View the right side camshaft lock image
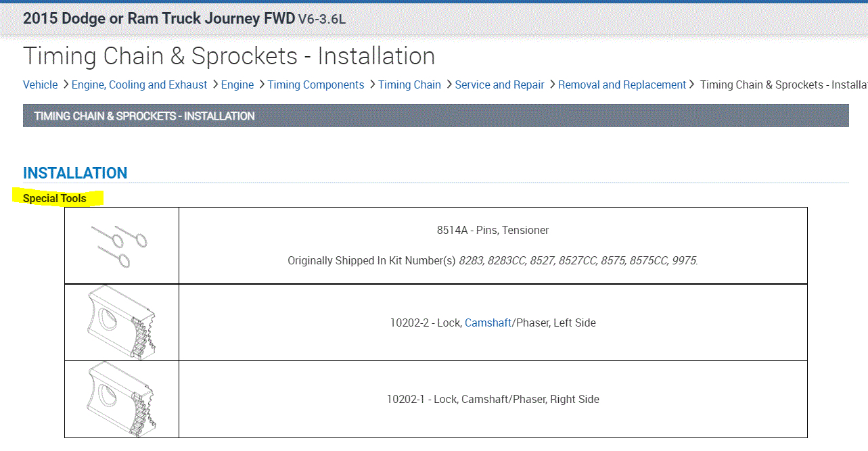The width and height of the screenshot is (868, 451). [x=122, y=399]
